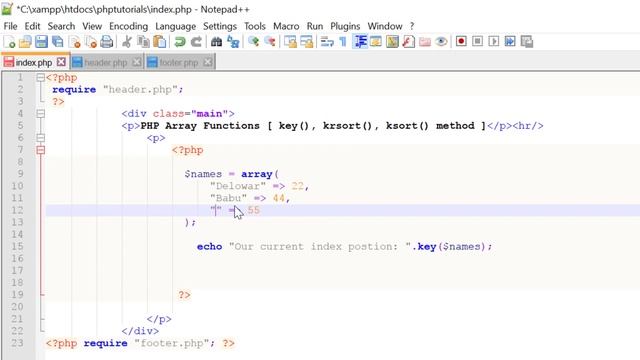Click the Save All toolbar icon

click(x=58, y=42)
